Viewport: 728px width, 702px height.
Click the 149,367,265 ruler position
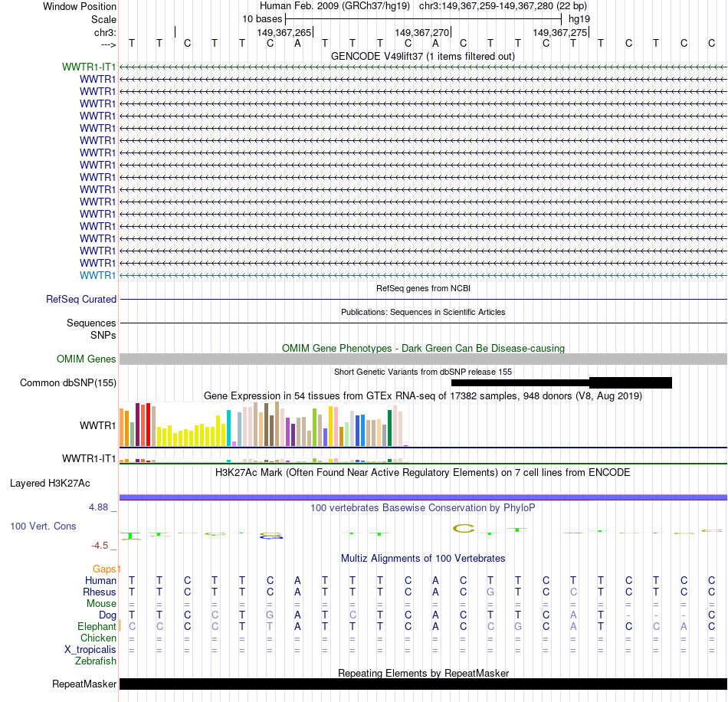[284, 32]
